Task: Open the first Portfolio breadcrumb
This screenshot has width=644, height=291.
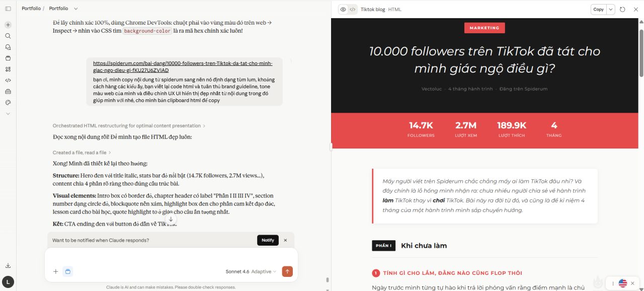Action: [31, 9]
